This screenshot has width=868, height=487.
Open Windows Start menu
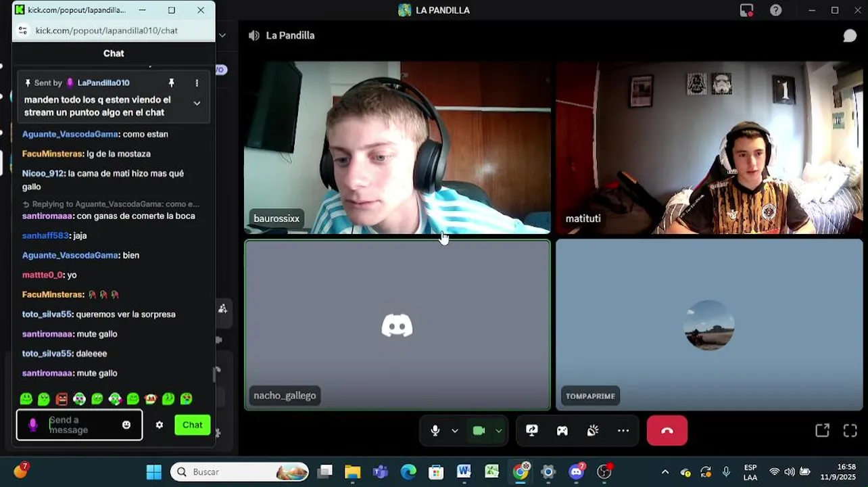click(154, 471)
